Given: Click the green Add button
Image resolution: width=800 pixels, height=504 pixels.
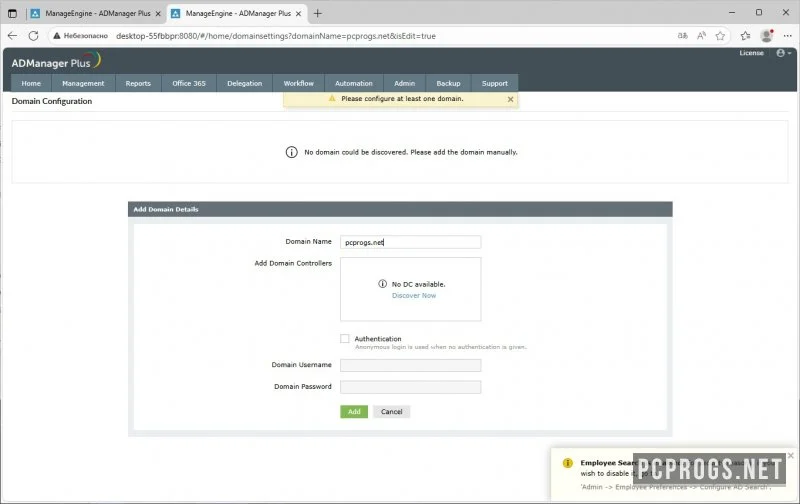Looking at the screenshot, I should 354,412.
